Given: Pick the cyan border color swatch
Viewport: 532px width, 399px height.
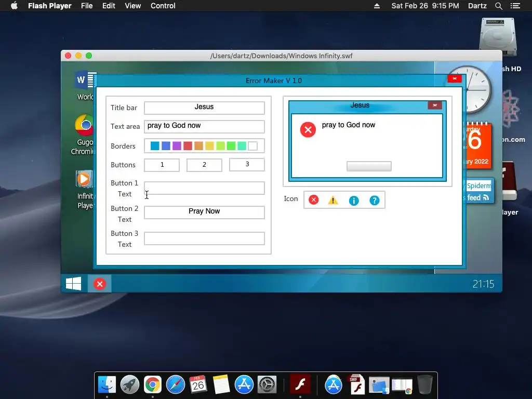Looking at the screenshot, I should pos(155,146).
